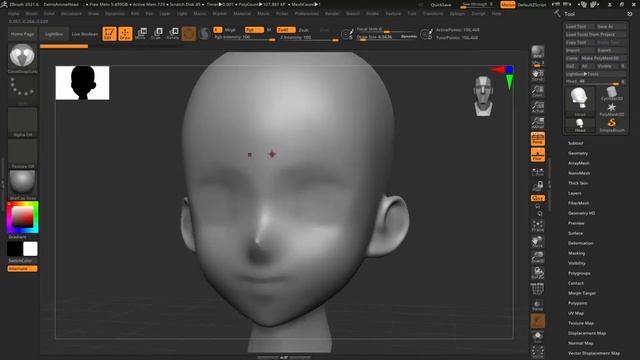Expand the ArrayMesh sub-palette
This screenshot has height=360, width=640.
[x=579, y=163]
